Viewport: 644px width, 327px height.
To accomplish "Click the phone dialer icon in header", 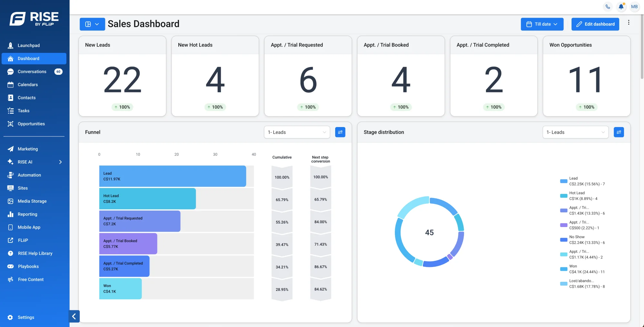I will click(x=608, y=6).
